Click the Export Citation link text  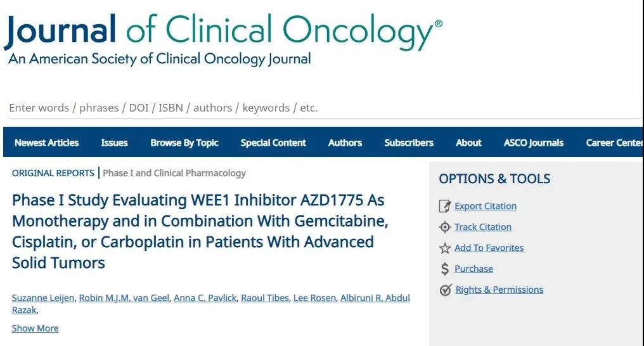(485, 207)
